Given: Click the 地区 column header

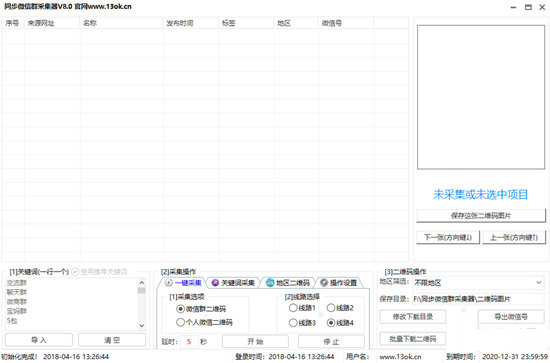Looking at the screenshot, I should pyautogui.click(x=296, y=23).
